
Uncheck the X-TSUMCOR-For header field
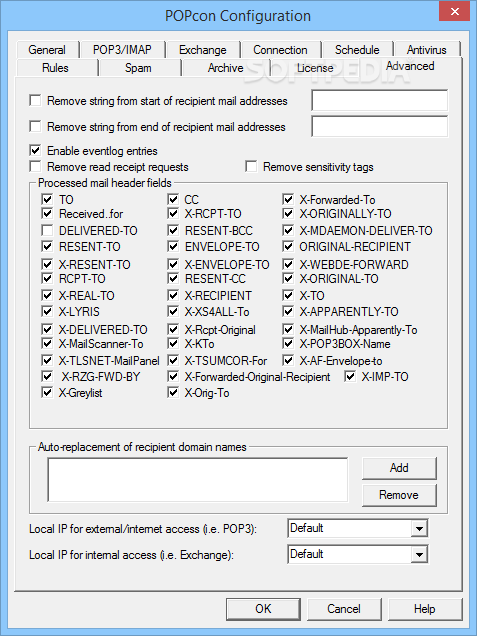click(173, 360)
